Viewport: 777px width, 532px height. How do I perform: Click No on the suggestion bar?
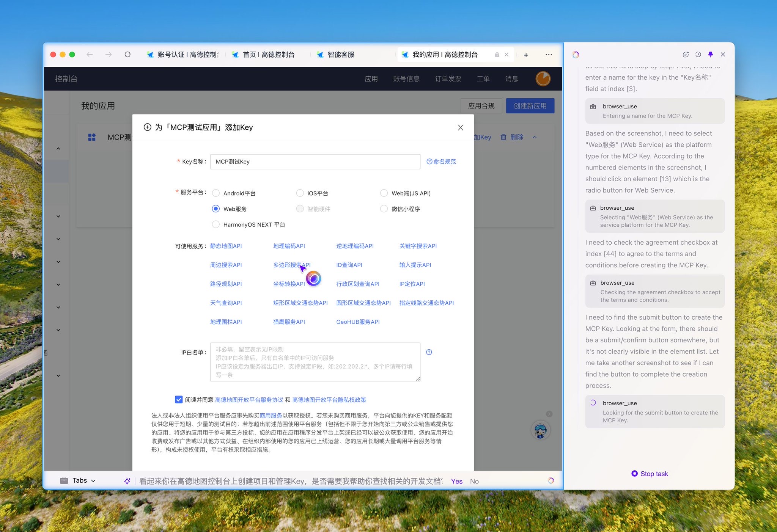[x=474, y=481]
